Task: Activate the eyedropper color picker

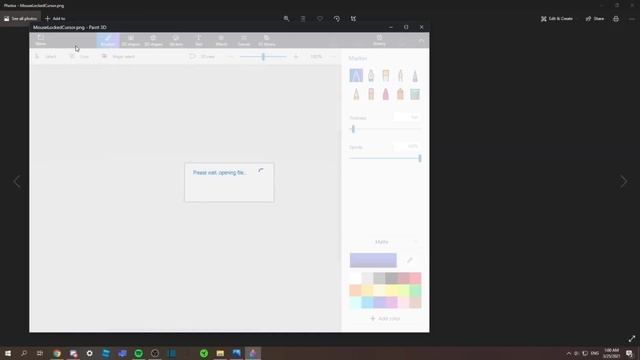Action: (410, 260)
